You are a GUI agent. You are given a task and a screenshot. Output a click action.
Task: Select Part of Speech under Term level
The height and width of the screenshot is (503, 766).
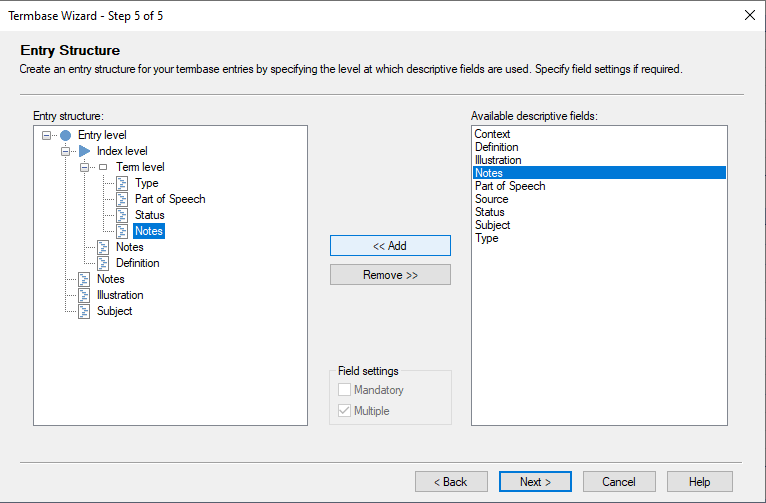coord(170,199)
